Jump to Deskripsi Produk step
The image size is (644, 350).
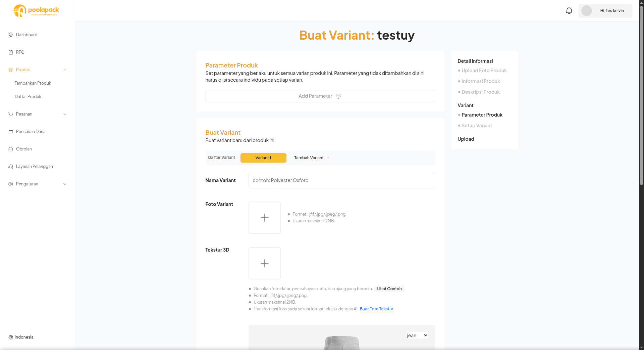pos(481,92)
